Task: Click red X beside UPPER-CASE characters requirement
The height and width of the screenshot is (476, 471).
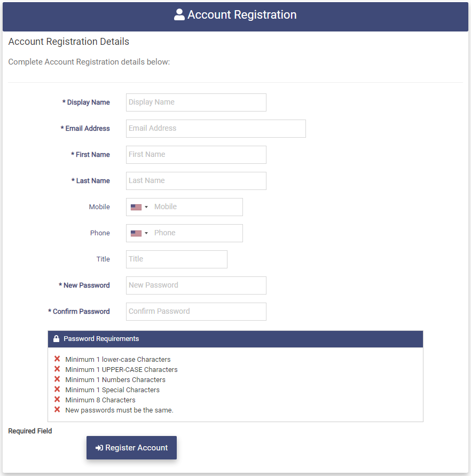Action: (57, 369)
